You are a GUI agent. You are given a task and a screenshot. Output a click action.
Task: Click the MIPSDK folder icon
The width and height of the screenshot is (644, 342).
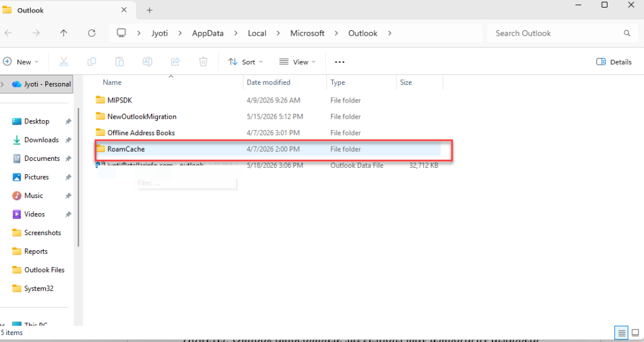(100, 100)
